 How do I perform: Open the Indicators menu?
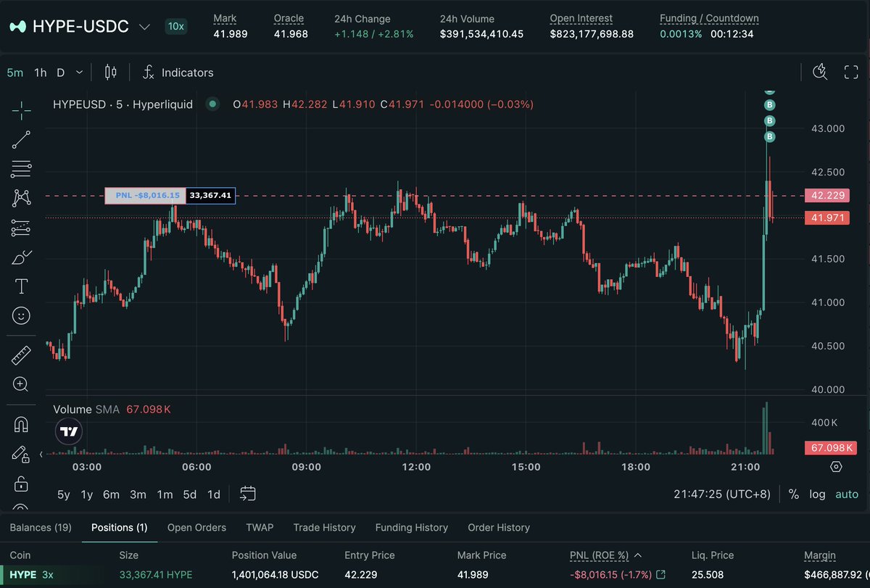coord(178,73)
